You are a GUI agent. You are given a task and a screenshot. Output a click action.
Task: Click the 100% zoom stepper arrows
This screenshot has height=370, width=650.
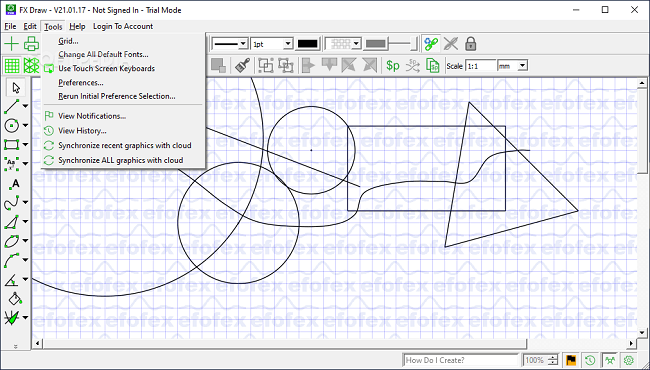pos(553,360)
